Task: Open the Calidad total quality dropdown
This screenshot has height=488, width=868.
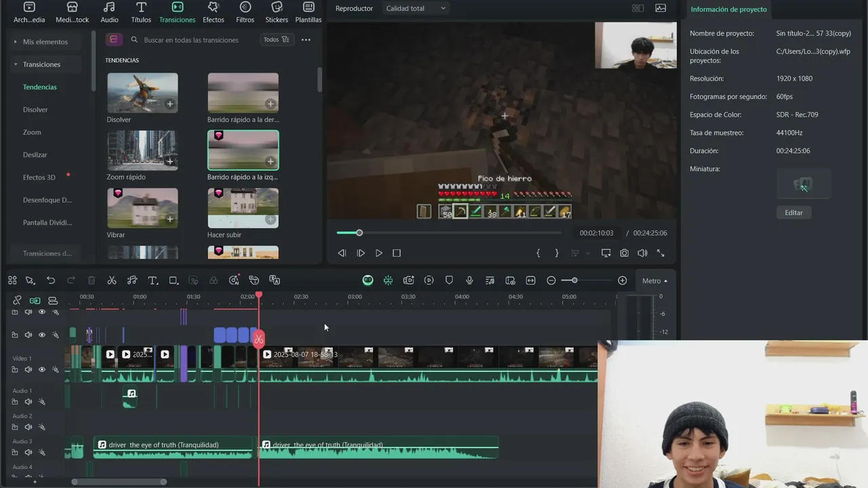Action: click(416, 8)
